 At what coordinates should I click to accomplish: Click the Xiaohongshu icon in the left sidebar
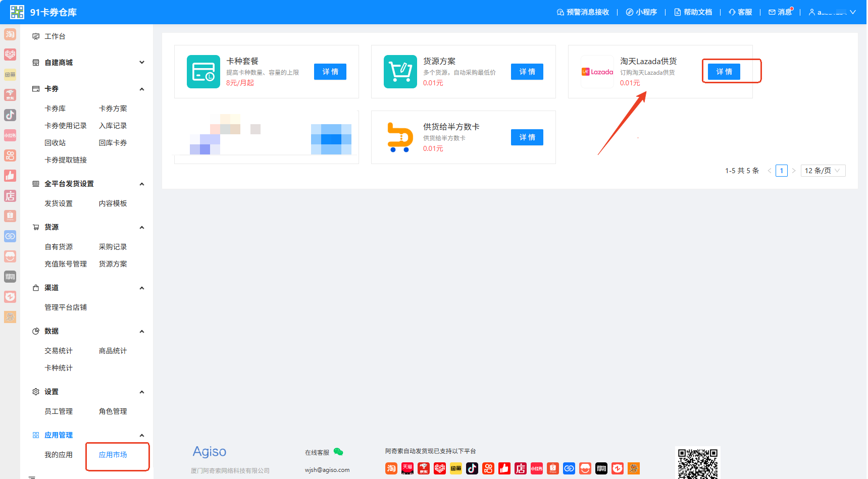(x=10, y=135)
